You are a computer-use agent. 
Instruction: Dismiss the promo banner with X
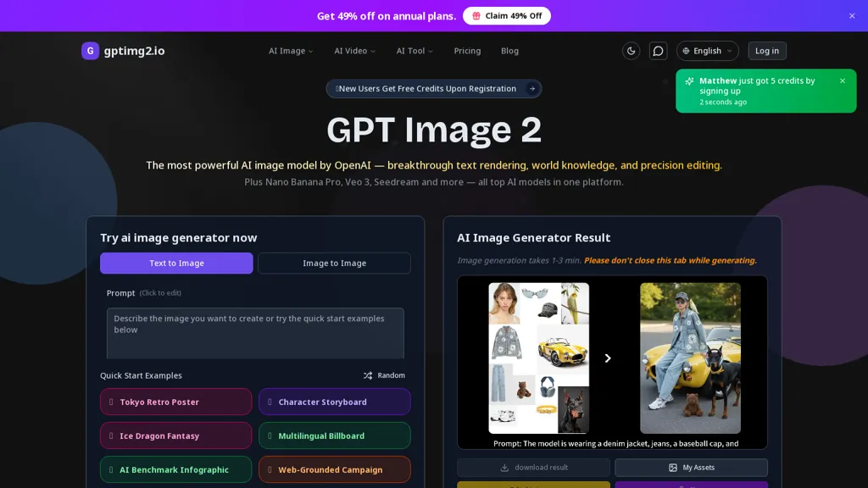pyautogui.click(x=852, y=16)
